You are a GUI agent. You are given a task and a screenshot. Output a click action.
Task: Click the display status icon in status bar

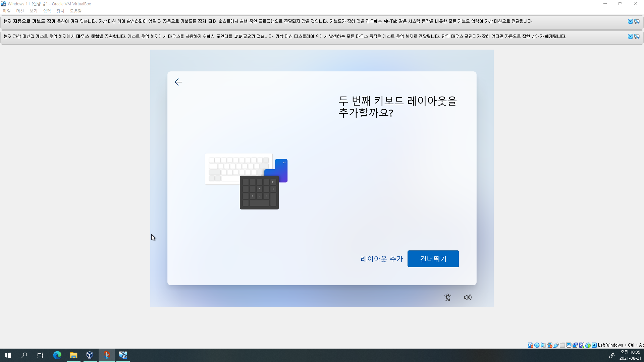569,345
